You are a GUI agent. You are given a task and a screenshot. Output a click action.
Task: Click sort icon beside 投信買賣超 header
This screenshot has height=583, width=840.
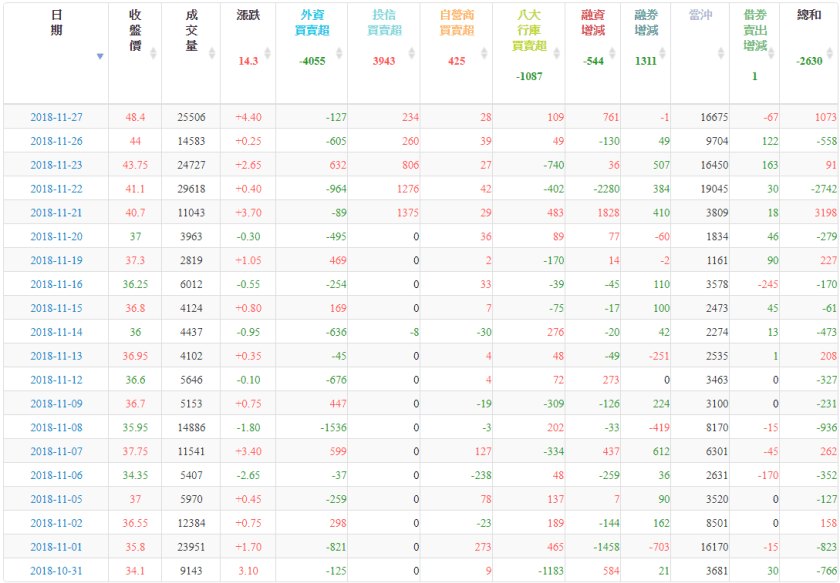[x=410, y=53]
